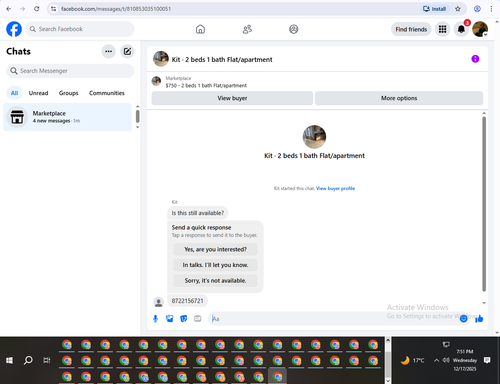
Task: Open the Menu grid icon
Action: click(x=442, y=29)
